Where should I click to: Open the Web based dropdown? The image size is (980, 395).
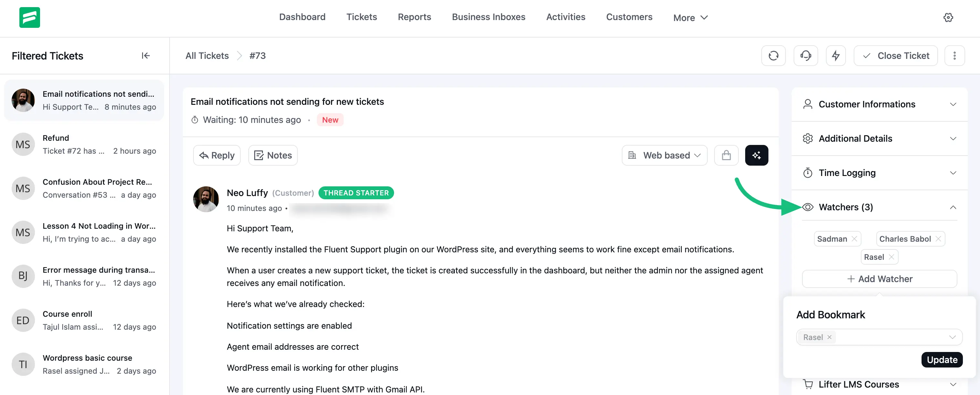point(664,155)
